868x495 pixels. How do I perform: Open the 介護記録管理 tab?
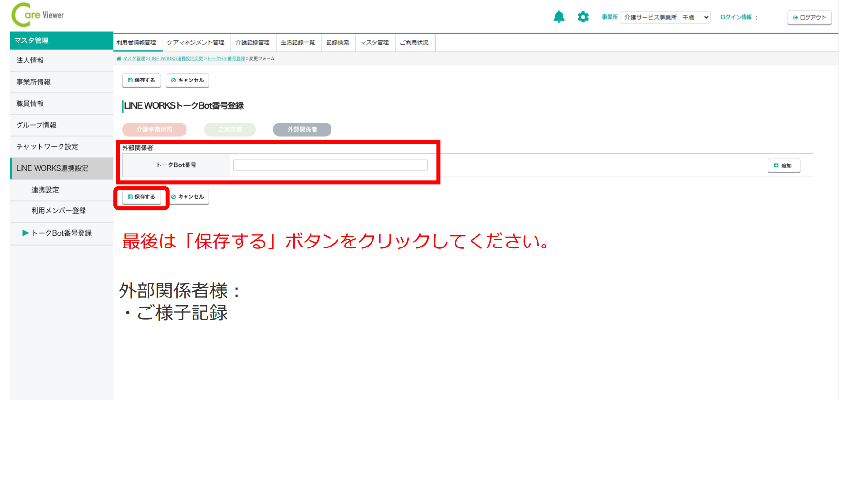click(252, 43)
